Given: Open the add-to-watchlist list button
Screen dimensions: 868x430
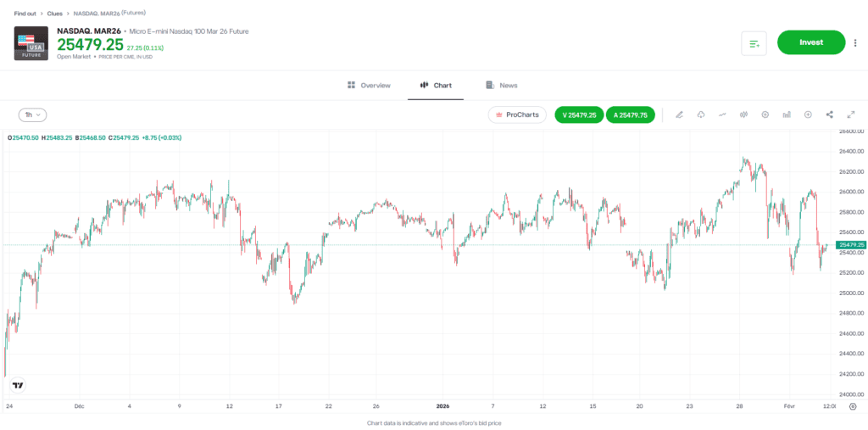Looking at the screenshot, I should (754, 42).
